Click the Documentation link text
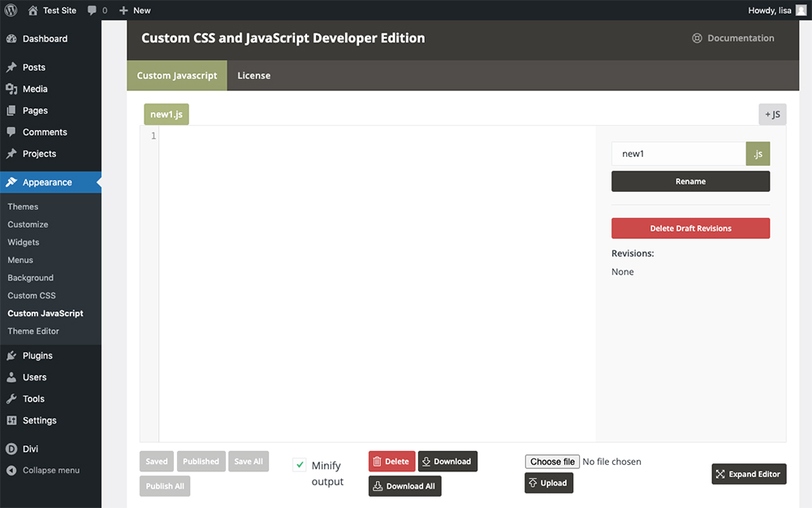 point(741,38)
